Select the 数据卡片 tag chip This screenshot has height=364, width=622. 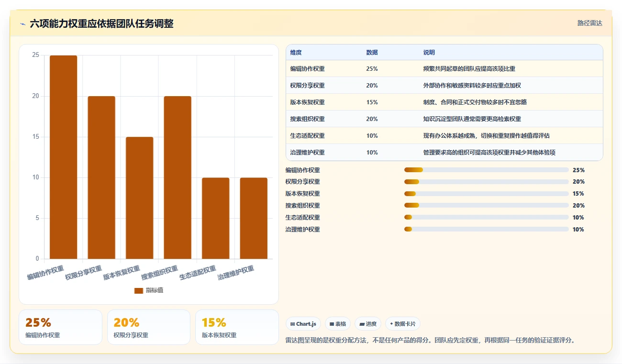[403, 324]
